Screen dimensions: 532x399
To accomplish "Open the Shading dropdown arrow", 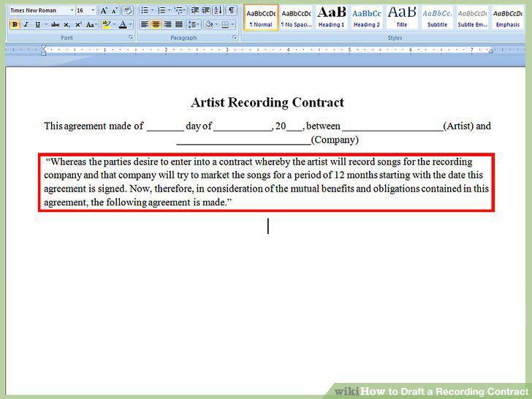I will (x=216, y=24).
